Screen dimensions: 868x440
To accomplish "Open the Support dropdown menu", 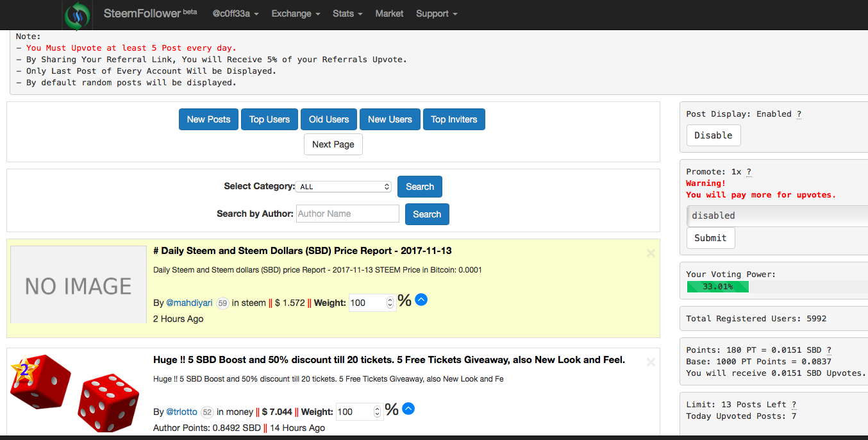I will [x=437, y=13].
